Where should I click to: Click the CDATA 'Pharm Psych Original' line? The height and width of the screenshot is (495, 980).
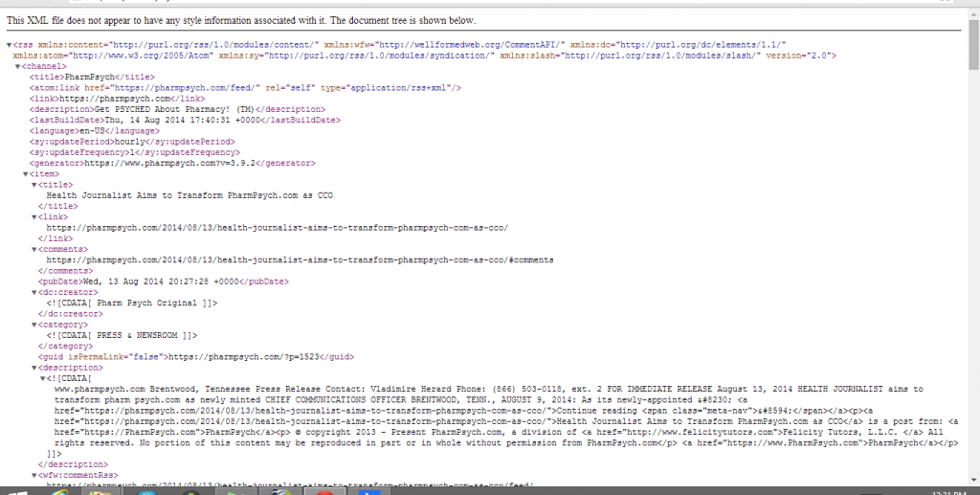coord(132,304)
